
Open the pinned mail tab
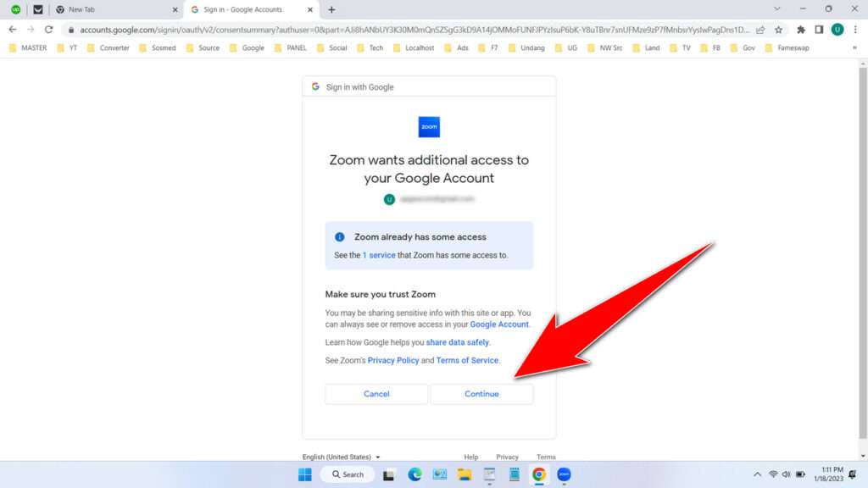(37, 9)
